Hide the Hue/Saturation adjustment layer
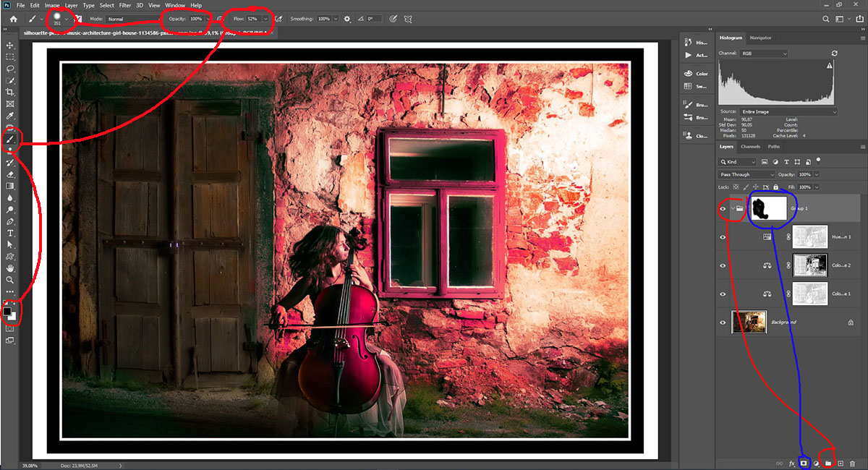Image resolution: width=868 pixels, height=470 pixels. (x=723, y=236)
